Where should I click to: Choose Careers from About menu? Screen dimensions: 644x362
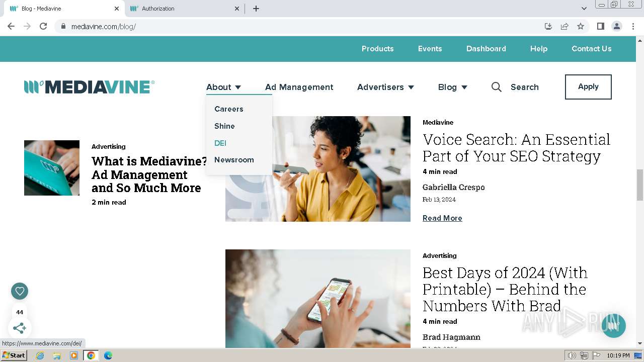[228, 109]
